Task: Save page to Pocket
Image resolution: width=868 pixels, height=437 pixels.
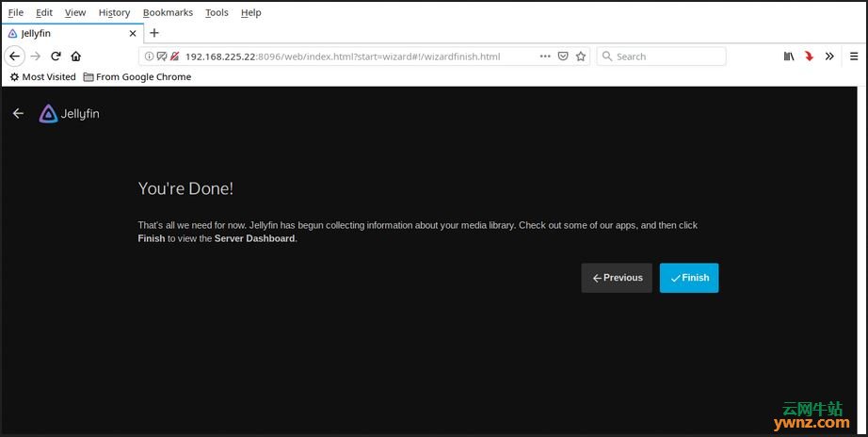Action: (x=563, y=56)
